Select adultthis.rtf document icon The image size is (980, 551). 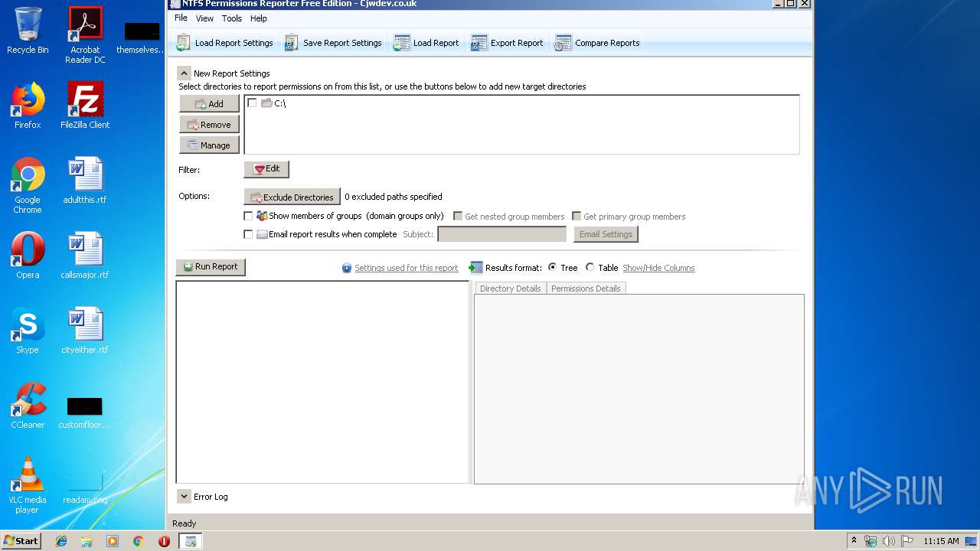85,181
